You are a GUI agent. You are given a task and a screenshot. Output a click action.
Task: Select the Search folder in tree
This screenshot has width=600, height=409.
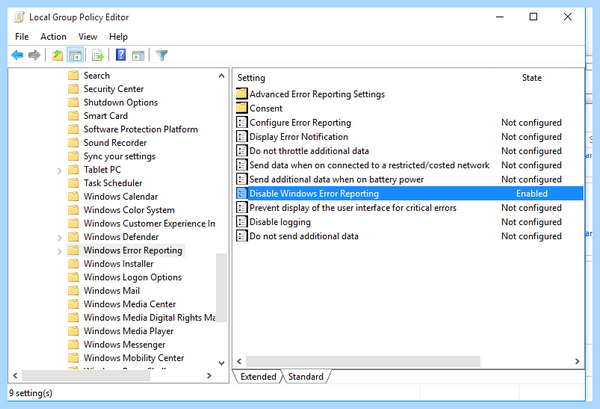click(97, 75)
